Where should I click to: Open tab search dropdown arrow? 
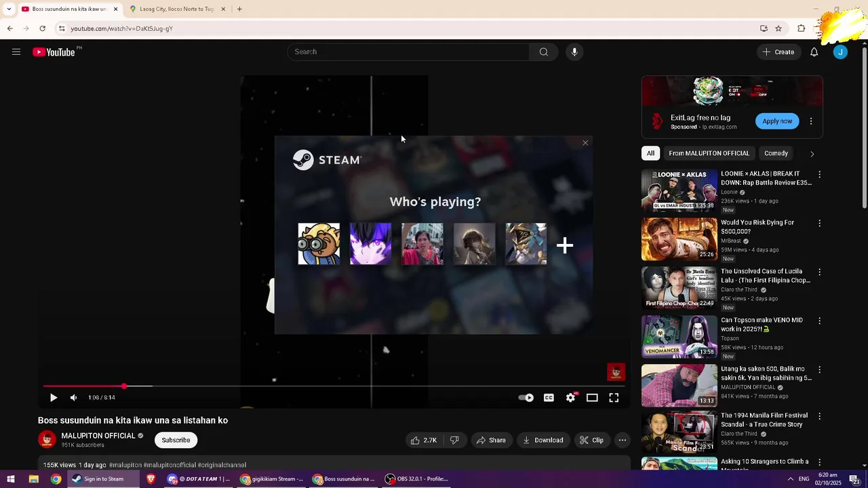point(9,9)
